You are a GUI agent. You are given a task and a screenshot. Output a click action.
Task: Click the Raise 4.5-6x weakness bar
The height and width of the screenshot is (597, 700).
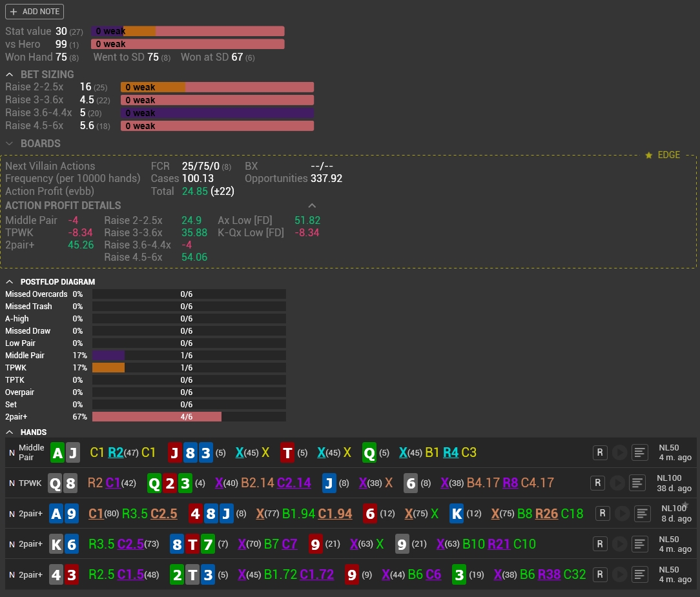pos(217,126)
